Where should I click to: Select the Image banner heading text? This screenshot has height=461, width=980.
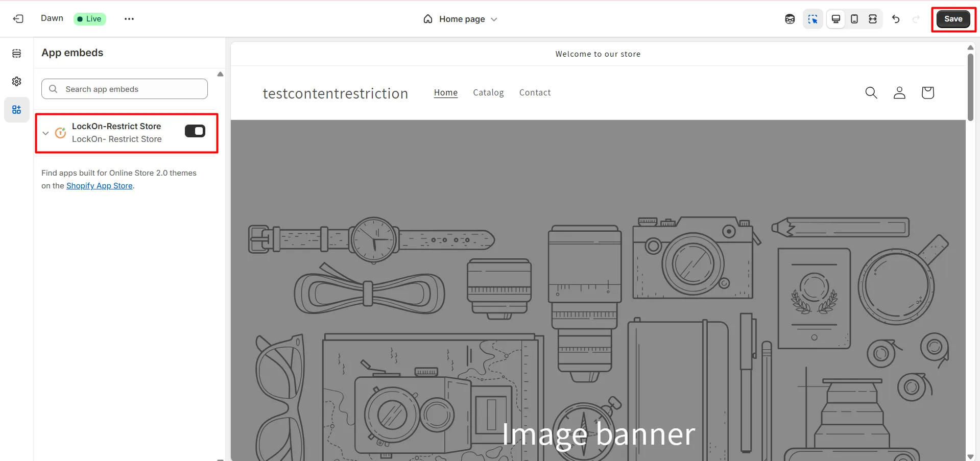[599, 434]
